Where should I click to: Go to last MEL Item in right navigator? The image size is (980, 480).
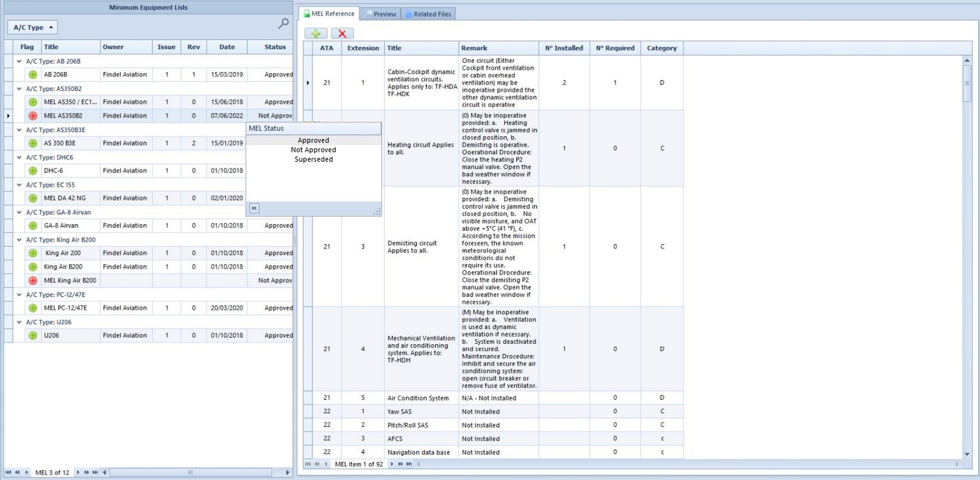click(409, 464)
